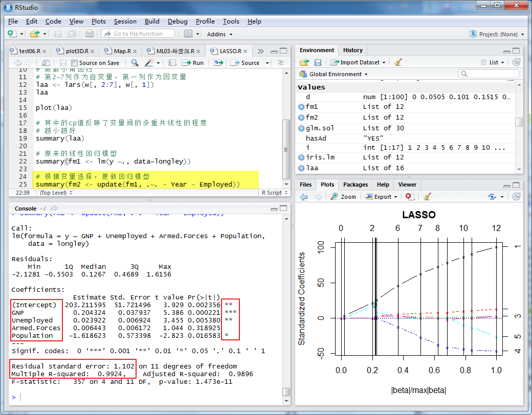Image resolution: width=532 pixels, height=415 pixels.
Task: Click the save workspace icon in the Environment pane
Action: point(318,62)
